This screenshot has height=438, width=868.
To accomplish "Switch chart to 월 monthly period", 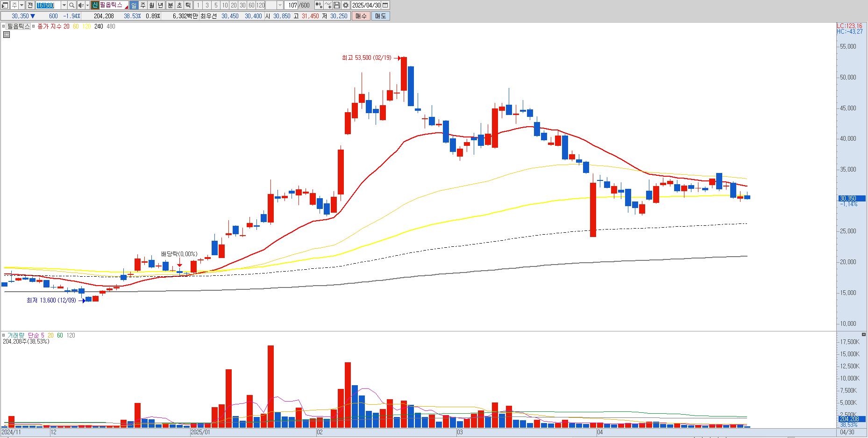I will click(152, 5).
